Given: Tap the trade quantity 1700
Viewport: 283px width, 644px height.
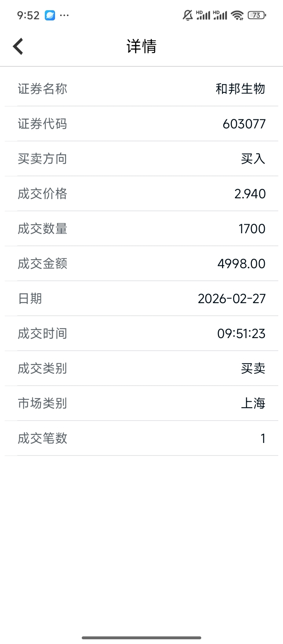Looking at the screenshot, I should [252, 229].
